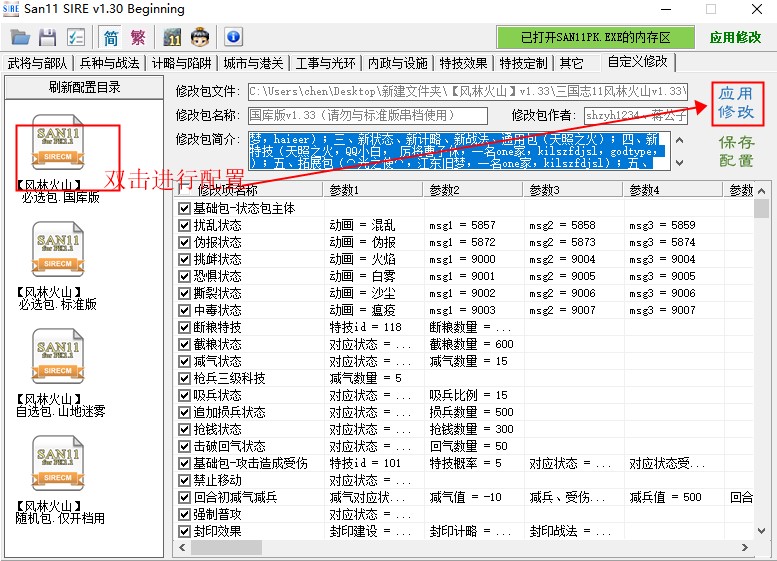Toggle the 挑衅状态 checkbox

[184, 259]
